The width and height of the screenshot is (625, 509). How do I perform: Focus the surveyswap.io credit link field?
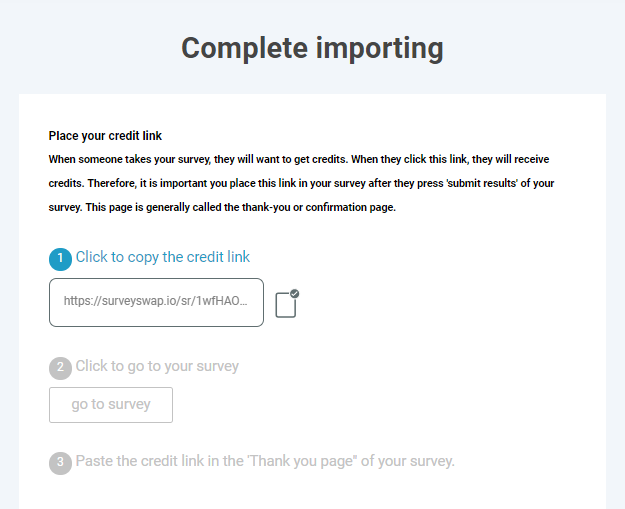pos(156,302)
